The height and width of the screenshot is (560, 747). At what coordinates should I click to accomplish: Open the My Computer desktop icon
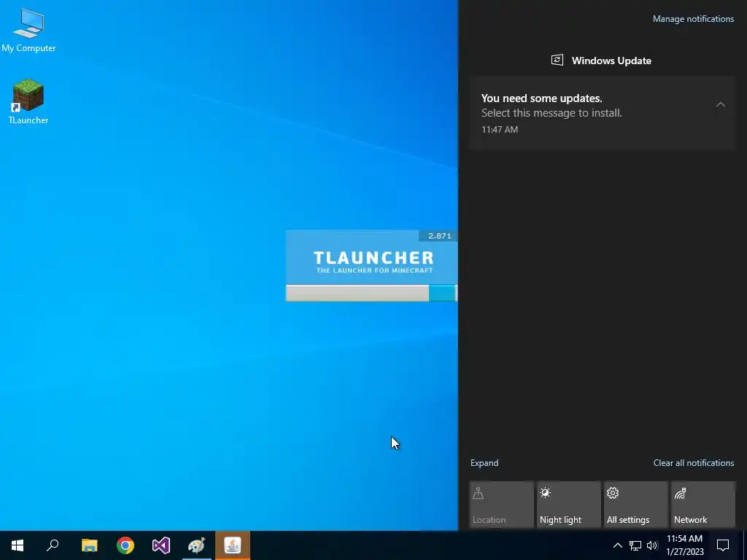[x=28, y=29]
